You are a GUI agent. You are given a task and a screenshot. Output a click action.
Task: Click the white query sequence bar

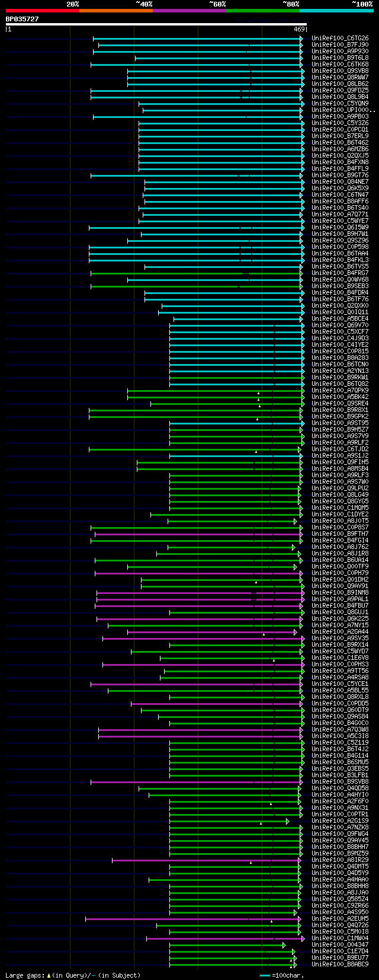(x=156, y=24)
